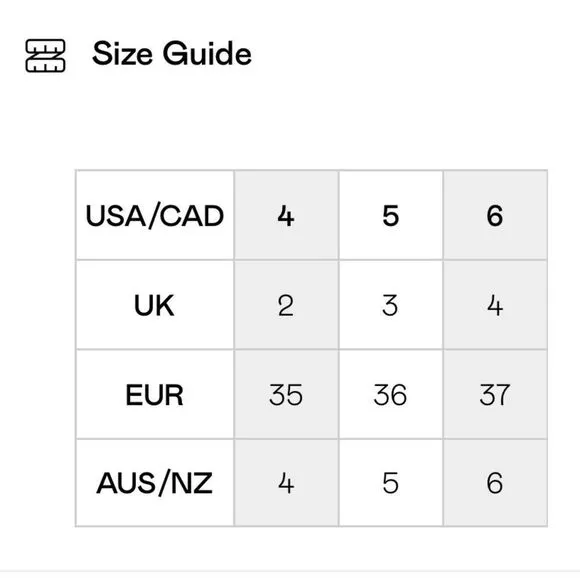Tap AUS/NZ size 5 cell
Image resolution: width=580 pixels, height=580 pixels.
tap(391, 483)
